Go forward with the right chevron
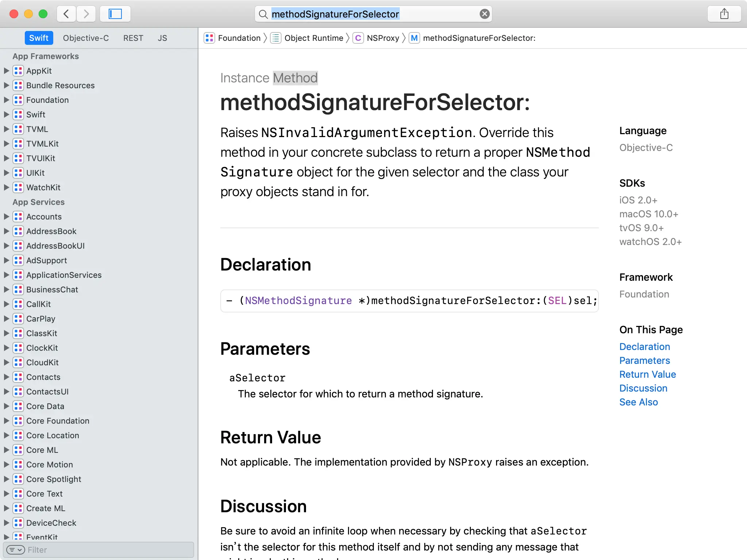 point(86,14)
